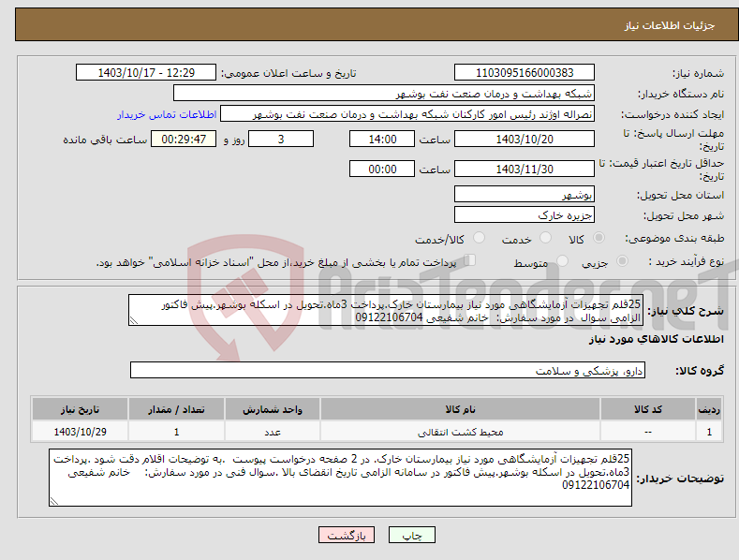Click the resize handle of buyer notes textarea
Image resolution: width=739 pixels, height=560 pixels.
pos(53,502)
